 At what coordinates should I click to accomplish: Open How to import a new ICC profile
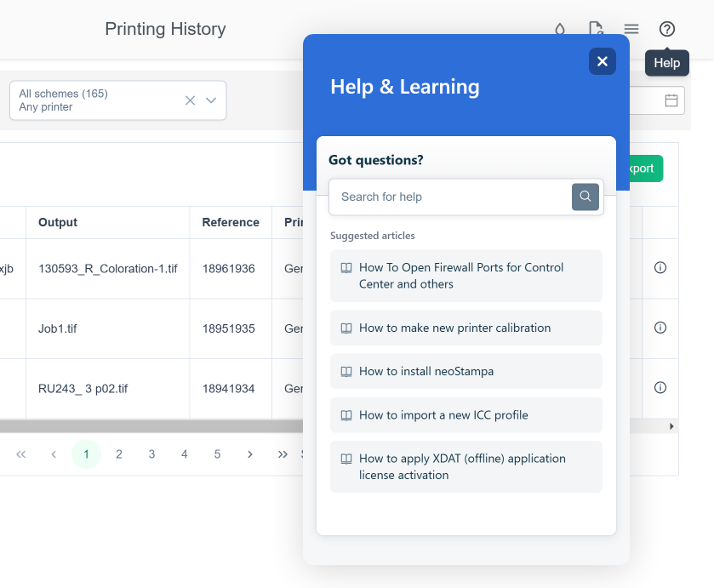pos(466,415)
